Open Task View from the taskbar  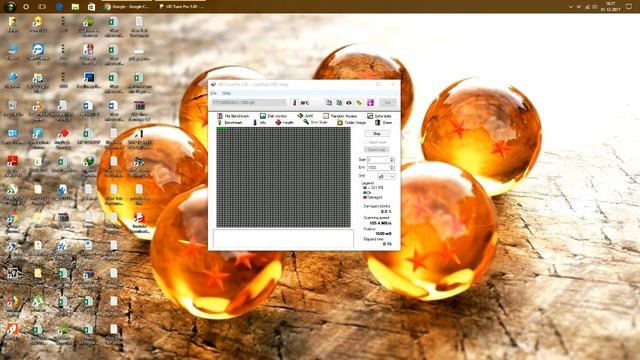point(42,7)
